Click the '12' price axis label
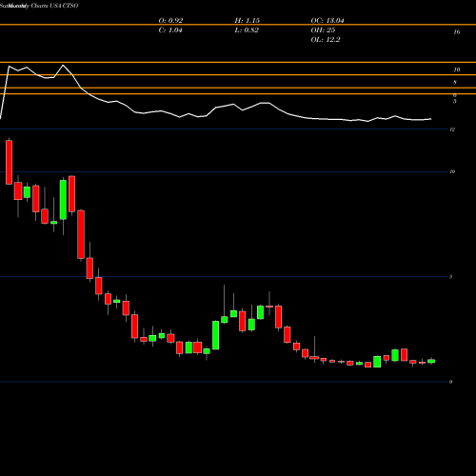The width and height of the screenshot is (476, 476). coord(452,129)
